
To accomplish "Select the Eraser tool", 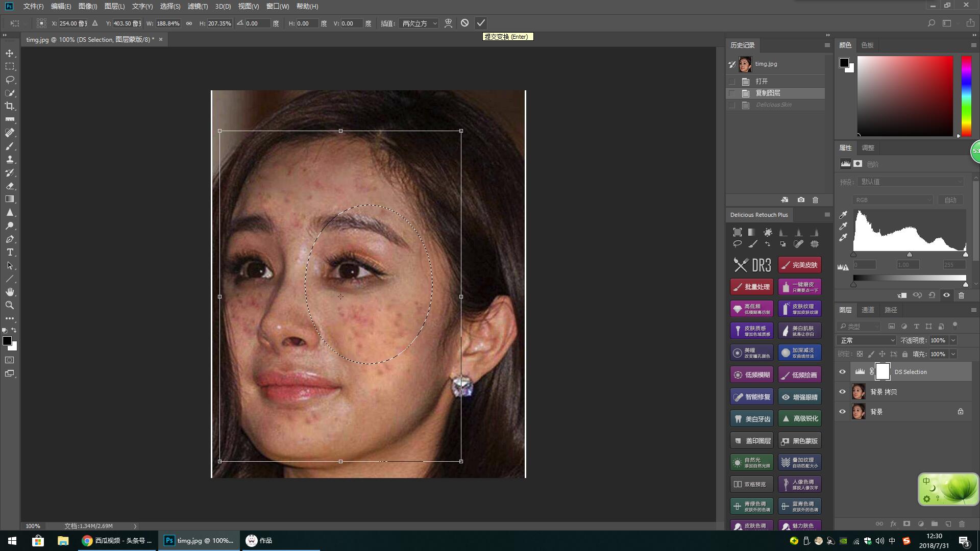I will click(x=10, y=186).
